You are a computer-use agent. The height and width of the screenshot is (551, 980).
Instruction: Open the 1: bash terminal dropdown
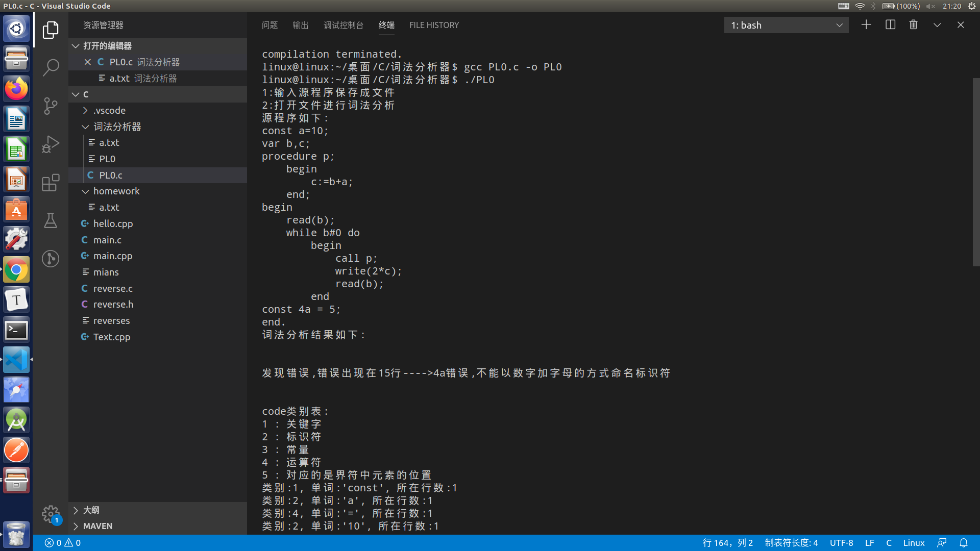pos(786,25)
